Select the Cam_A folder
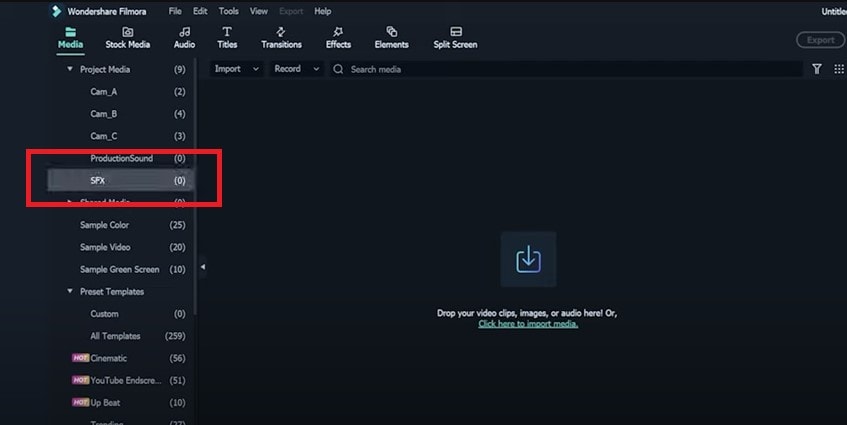 tap(120, 92)
